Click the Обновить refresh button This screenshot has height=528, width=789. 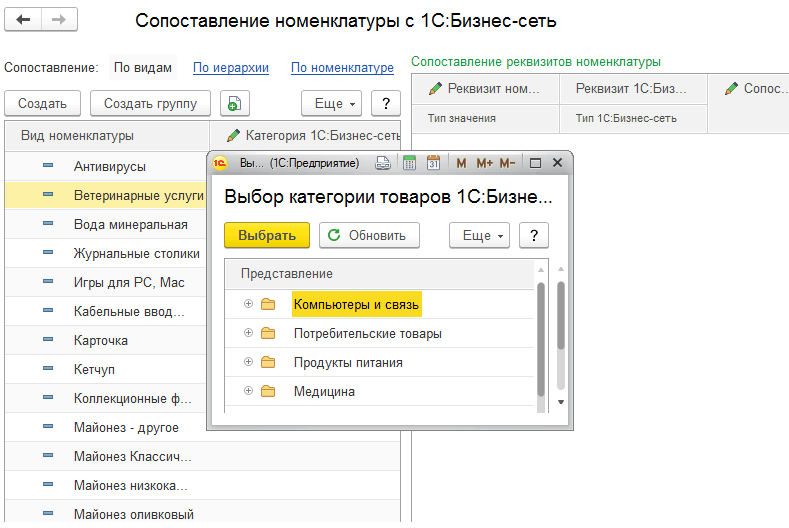tap(369, 236)
